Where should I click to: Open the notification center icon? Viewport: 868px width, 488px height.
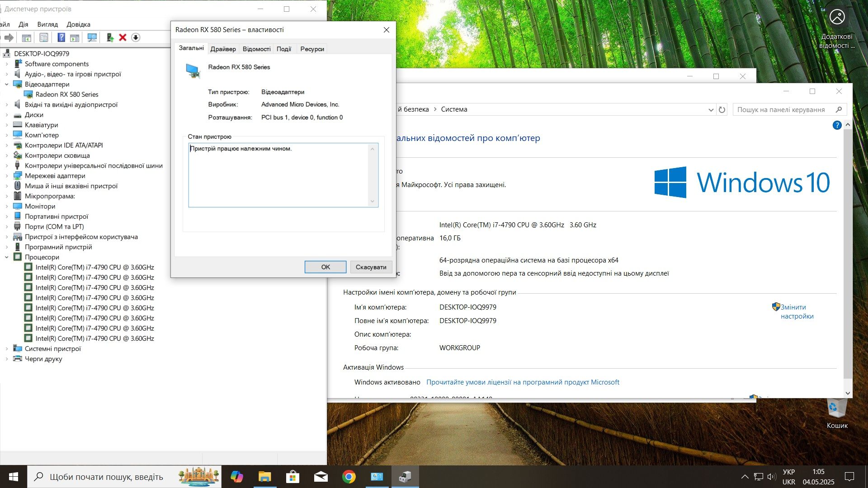(849, 477)
